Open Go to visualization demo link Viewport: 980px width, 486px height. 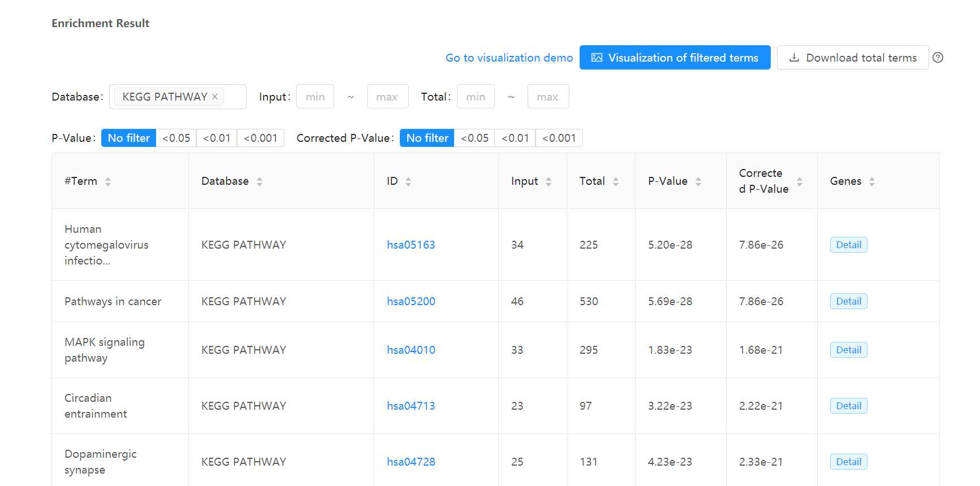coord(509,58)
